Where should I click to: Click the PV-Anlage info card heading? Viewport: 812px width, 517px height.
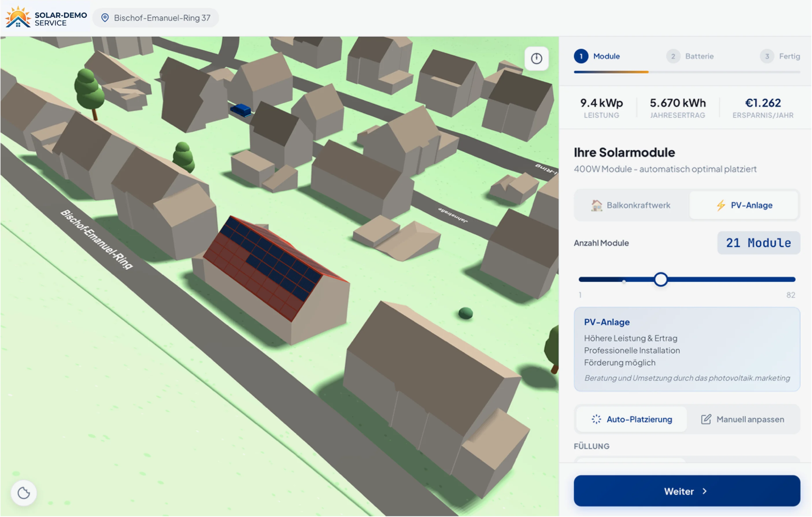click(x=607, y=322)
